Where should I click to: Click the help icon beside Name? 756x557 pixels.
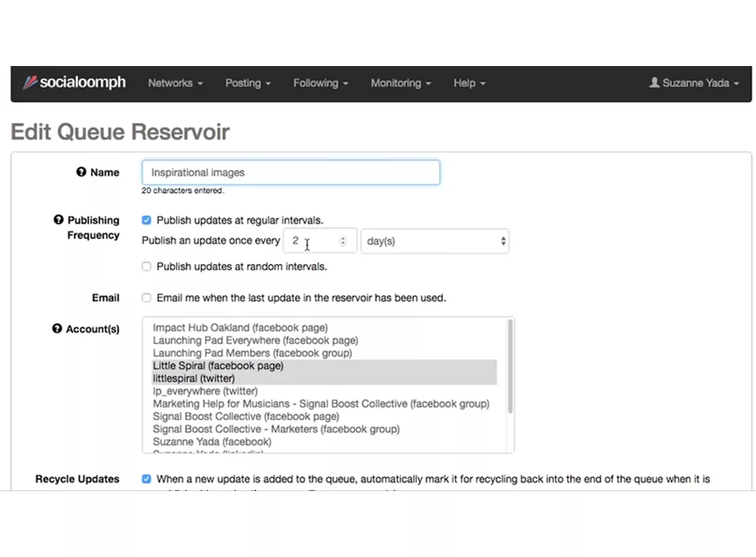(81, 173)
